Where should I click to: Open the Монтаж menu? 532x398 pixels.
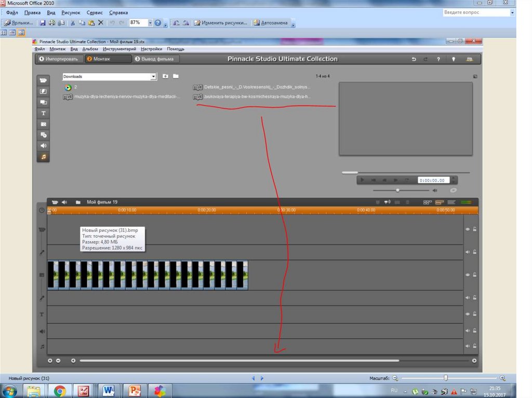[x=57, y=49]
